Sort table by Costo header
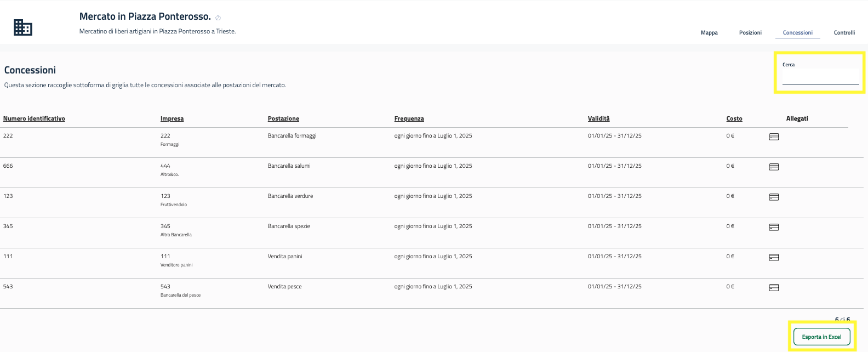The width and height of the screenshot is (868, 352). 734,118
